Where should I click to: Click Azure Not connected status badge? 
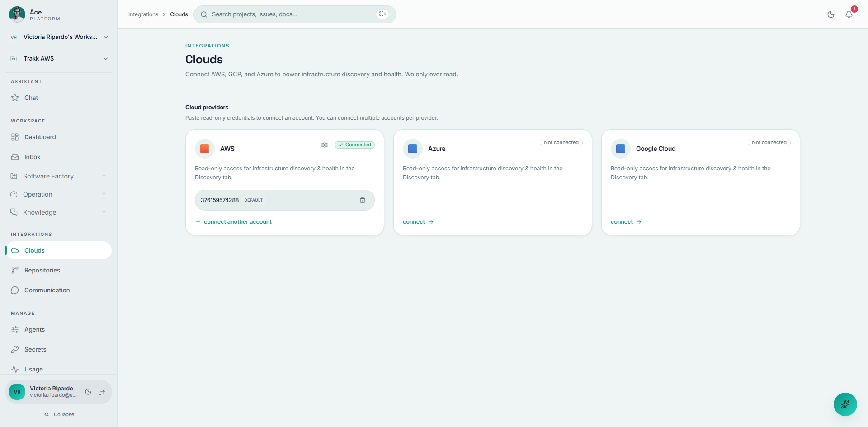pos(561,142)
